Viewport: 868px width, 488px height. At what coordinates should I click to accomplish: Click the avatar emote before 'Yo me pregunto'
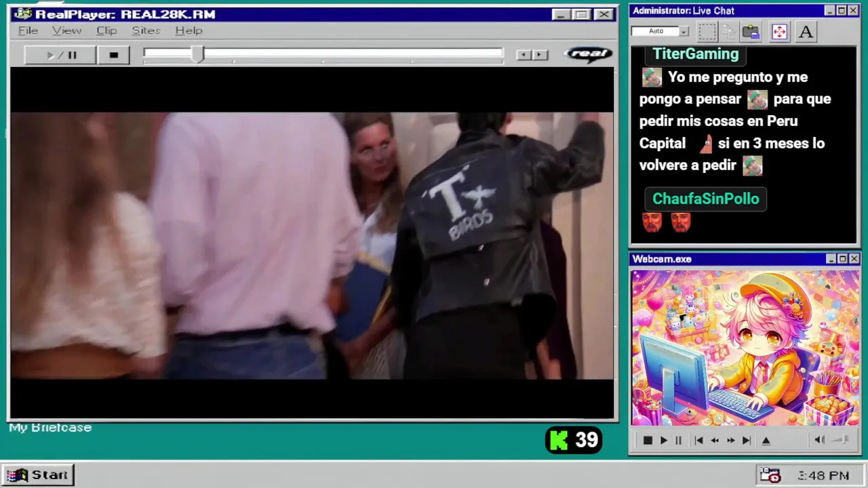click(652, 77)
